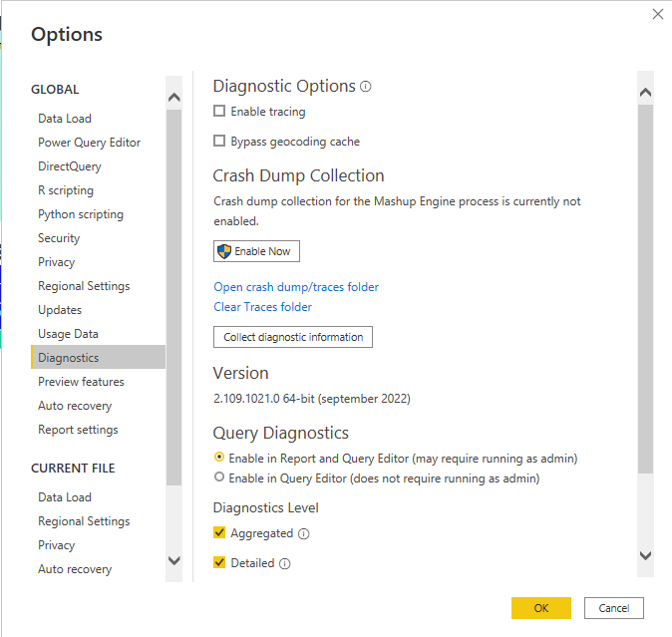Viewport: 672px width, 637px height.
Task: Click Collect diagnostic information button
Action: click(x=293, y=337)
